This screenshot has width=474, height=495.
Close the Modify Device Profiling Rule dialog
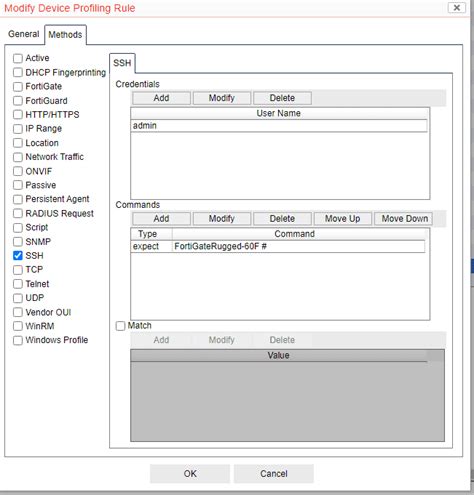coord(456,8)
